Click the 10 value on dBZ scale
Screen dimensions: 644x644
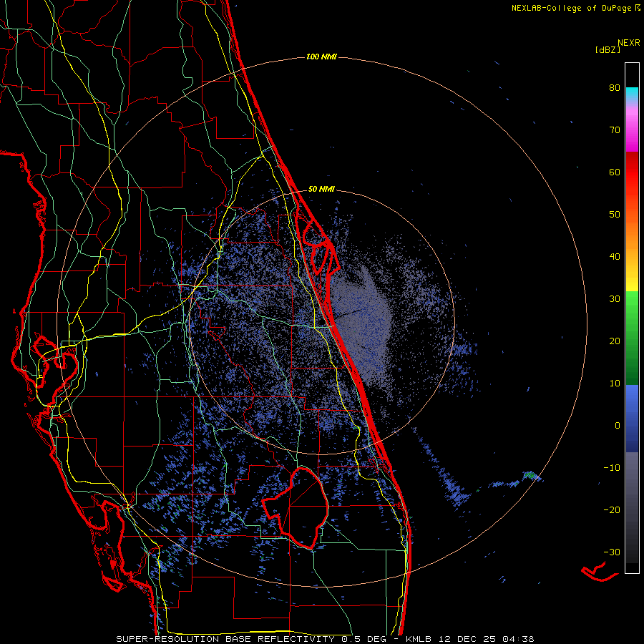[615, 384]
